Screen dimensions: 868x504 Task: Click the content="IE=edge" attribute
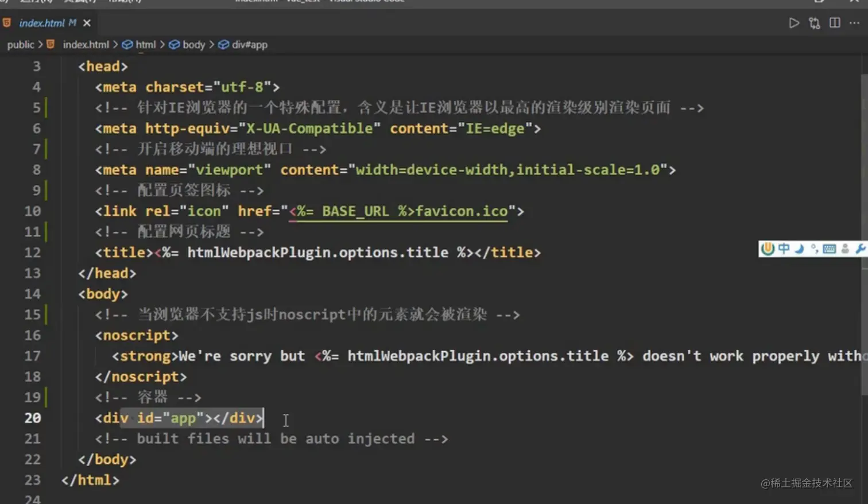[x=462, y=129]
